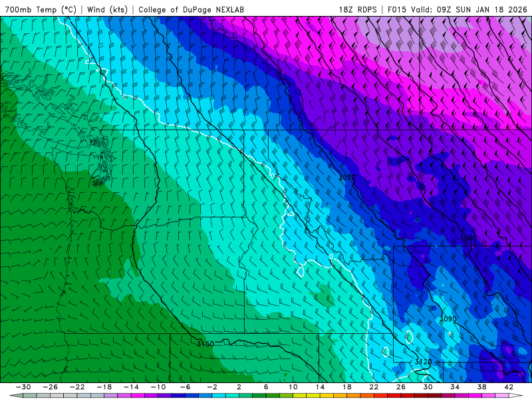
Task: Click the 38 colorbar scale label
Action: [481, 387]
